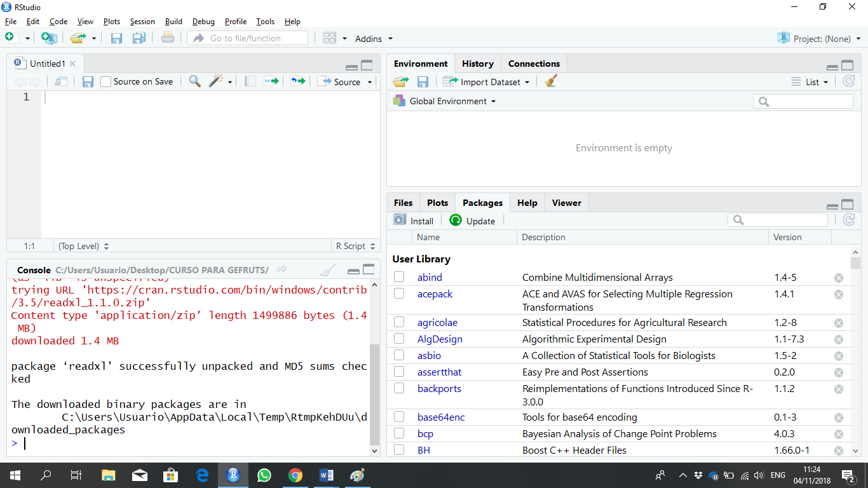
Task: Check the AlgDesign package checkbox
Action: click(399, 339)
